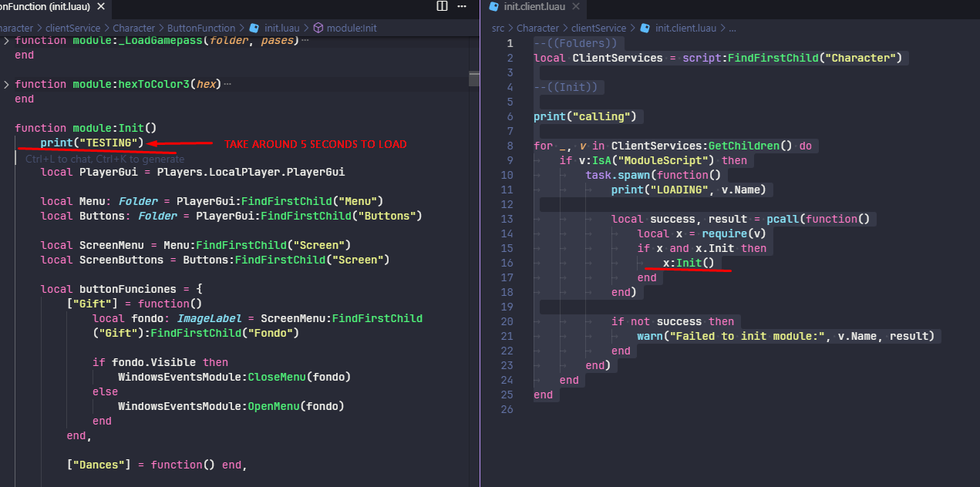Image resolution: width=980 pixels, height=487 pixels.
Task: Open the module:Init breadcrumb symbol
Action: [x=352, y=28]
